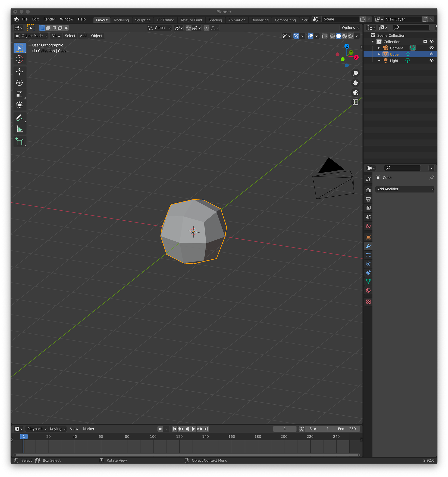The height and width of the screenshot is (477, 448).
Task: Choose the Annotate pencil tool
Action: 19,118
